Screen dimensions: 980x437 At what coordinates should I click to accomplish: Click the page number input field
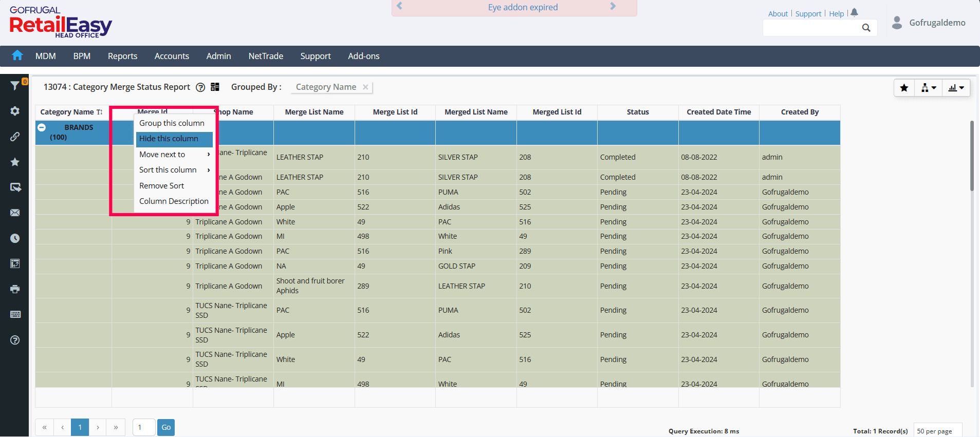click(x=144, y=427)
